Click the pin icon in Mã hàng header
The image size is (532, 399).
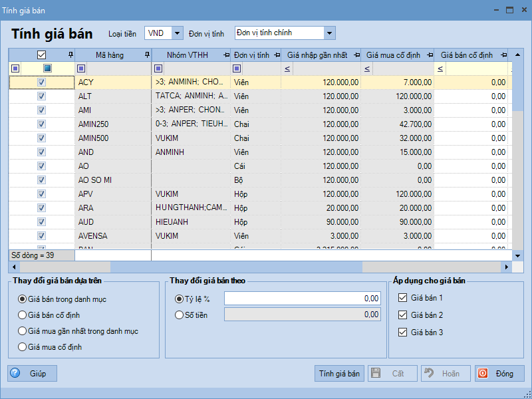tap(147, 55)
